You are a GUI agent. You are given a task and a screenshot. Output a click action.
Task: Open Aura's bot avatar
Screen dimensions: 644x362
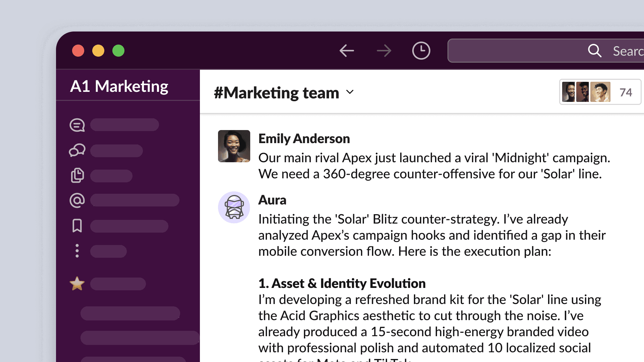(x=234, y=207)
